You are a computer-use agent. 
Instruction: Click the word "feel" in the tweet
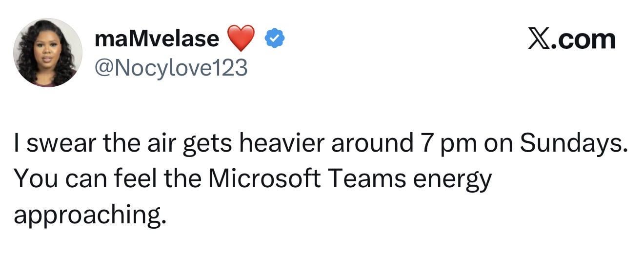point(136,179)
